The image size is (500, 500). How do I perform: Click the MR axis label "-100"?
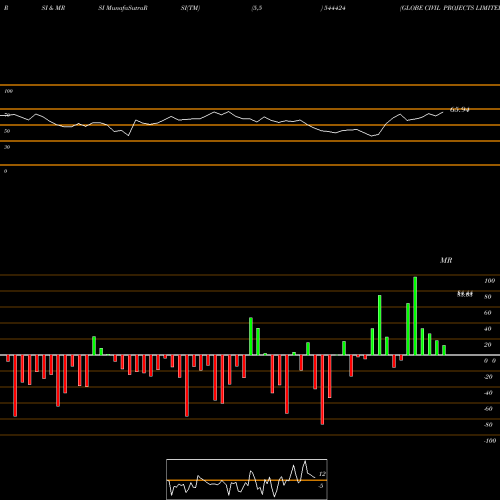coord(490,441)
